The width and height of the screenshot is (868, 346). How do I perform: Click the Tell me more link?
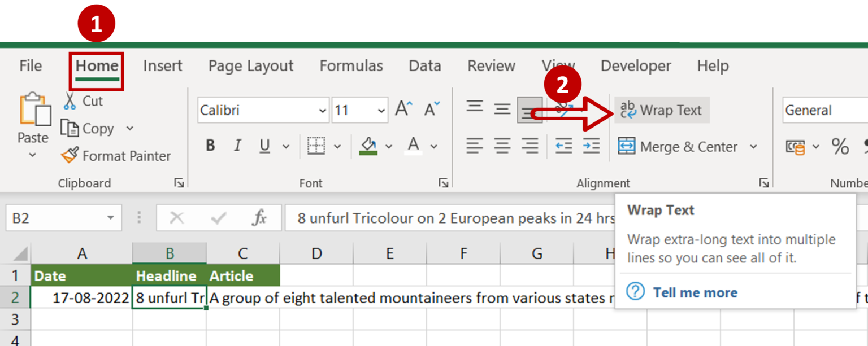pos(695,292)
